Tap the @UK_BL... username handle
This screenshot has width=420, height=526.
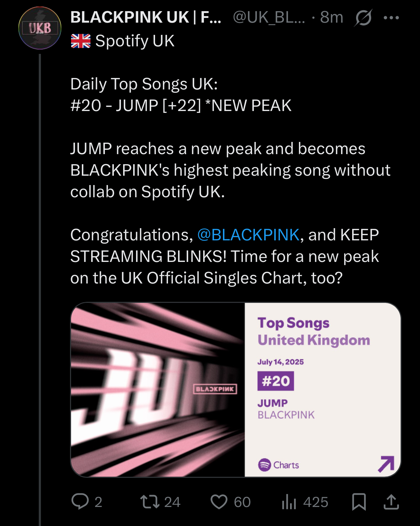click(269, 17)
